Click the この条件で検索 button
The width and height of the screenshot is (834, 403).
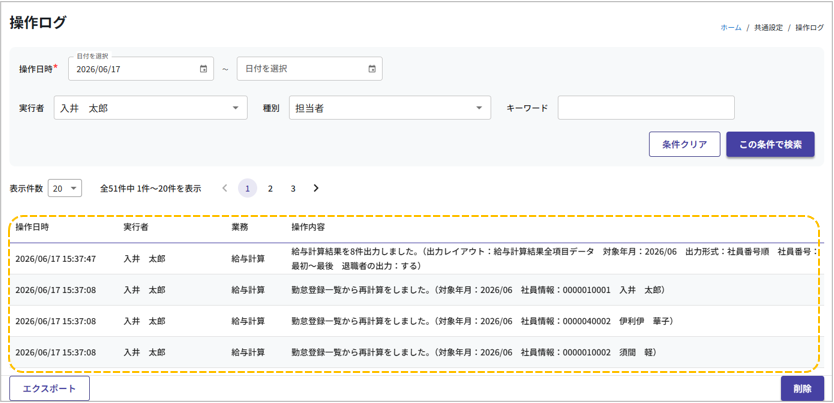coord(770,145)
